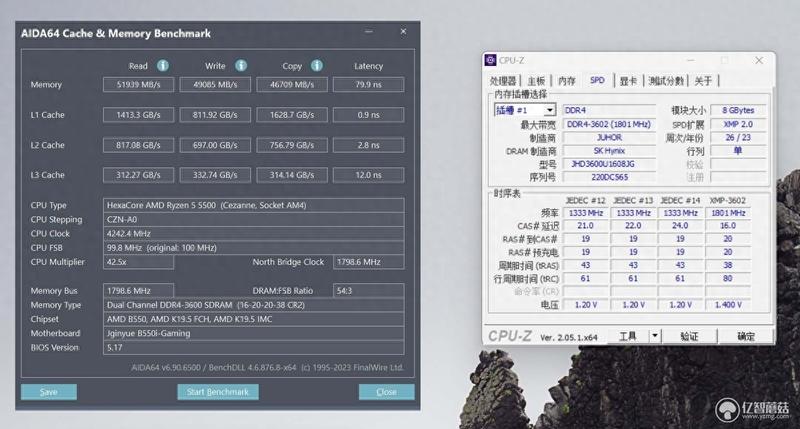Click Start Benchmark in AIDA64

coord(218,392)
